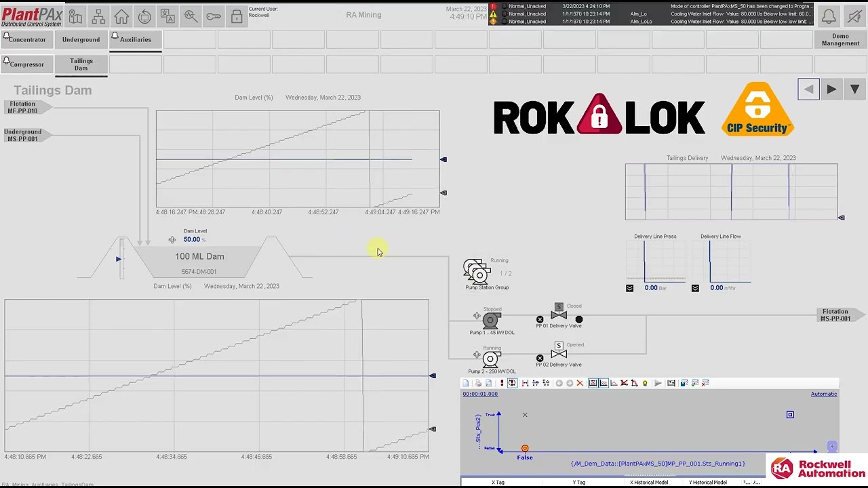This screenshot has width=868, height=488.
Task: Click the square marker icon in XY plot area
Action: [x=790, y=414]
